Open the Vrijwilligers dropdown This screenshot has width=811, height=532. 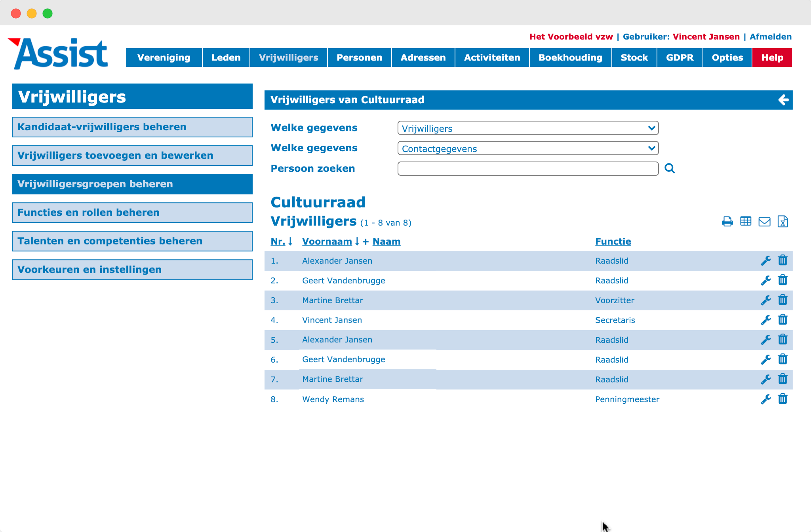click(x=528, y=128)
